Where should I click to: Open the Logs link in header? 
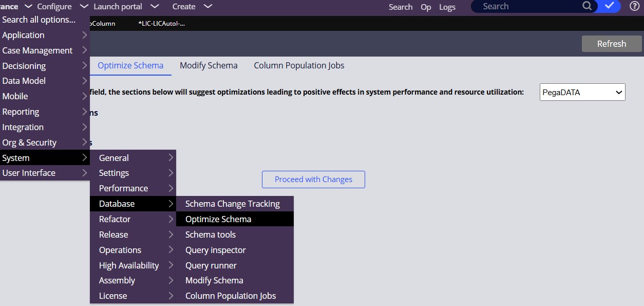pyautogui.click(x=447, y=7)
